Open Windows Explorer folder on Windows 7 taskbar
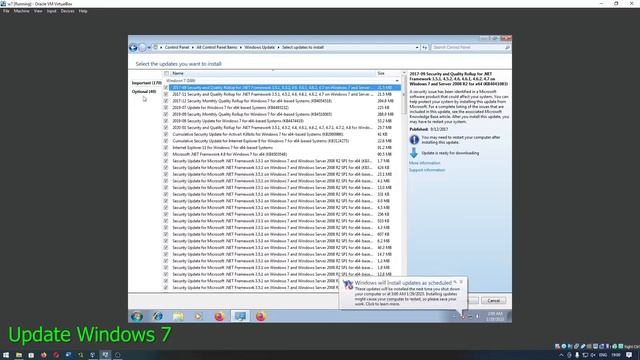Image resolution: width=640 pixels, height=360 pixels. (x=178, y=316)
